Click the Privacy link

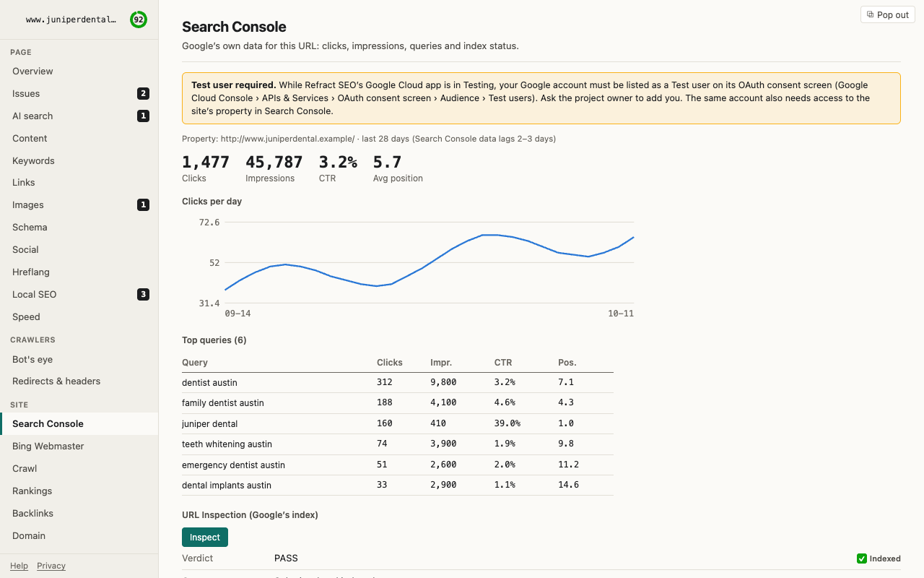[51, 566]
